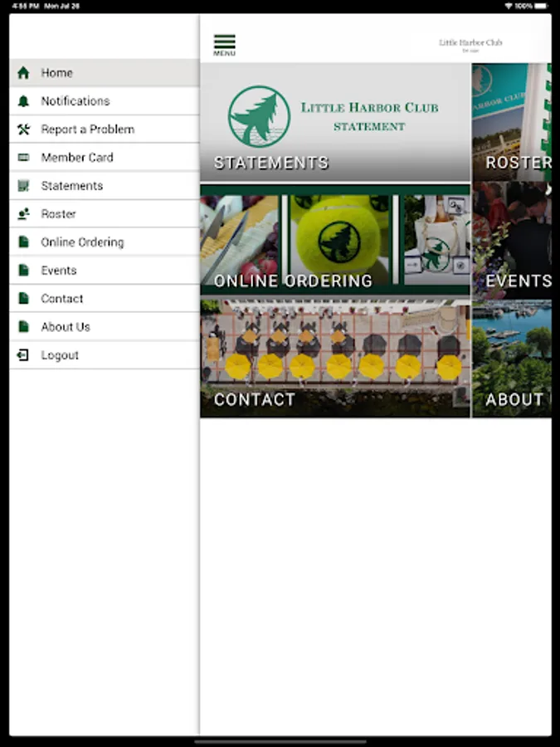Viewport: 560px width, 747px height.
Task: Click the time display in status bar
Action: click(x=25, y=6)
